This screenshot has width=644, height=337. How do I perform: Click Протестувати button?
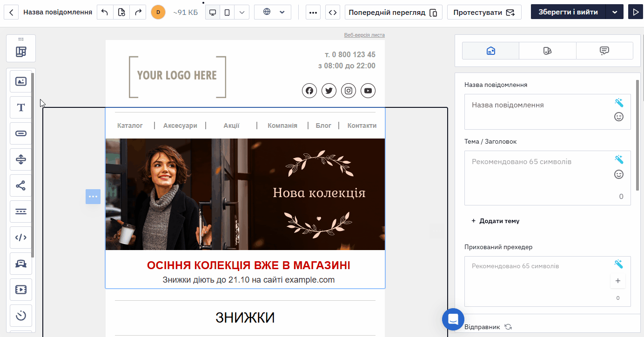pos(484,12)
